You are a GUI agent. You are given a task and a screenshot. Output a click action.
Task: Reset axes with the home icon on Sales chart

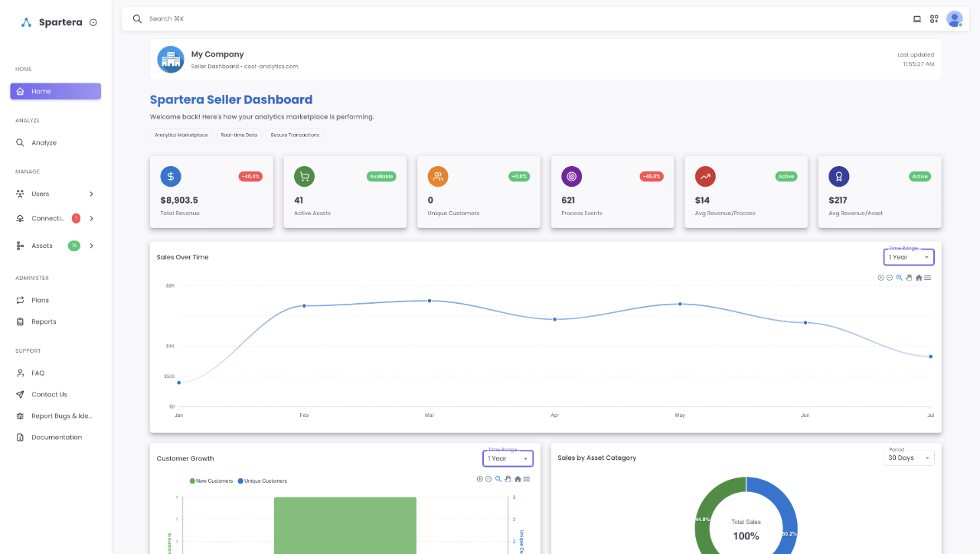[x=919, y=277]
